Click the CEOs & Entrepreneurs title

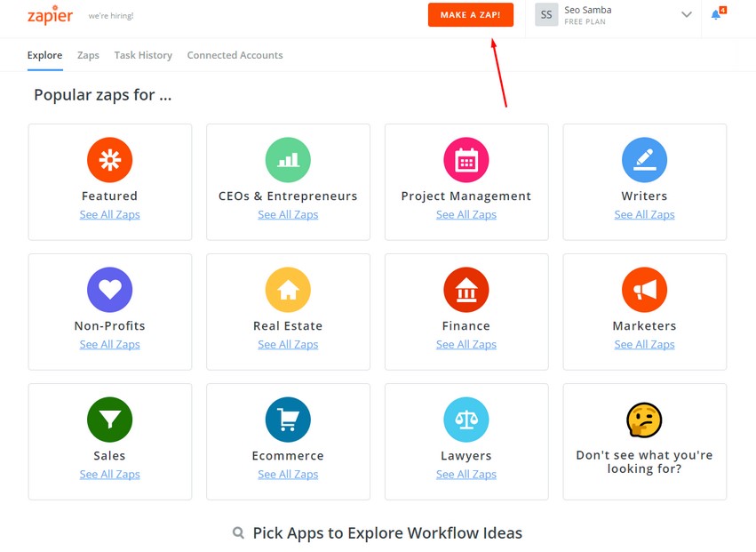(x=288, y=196)
